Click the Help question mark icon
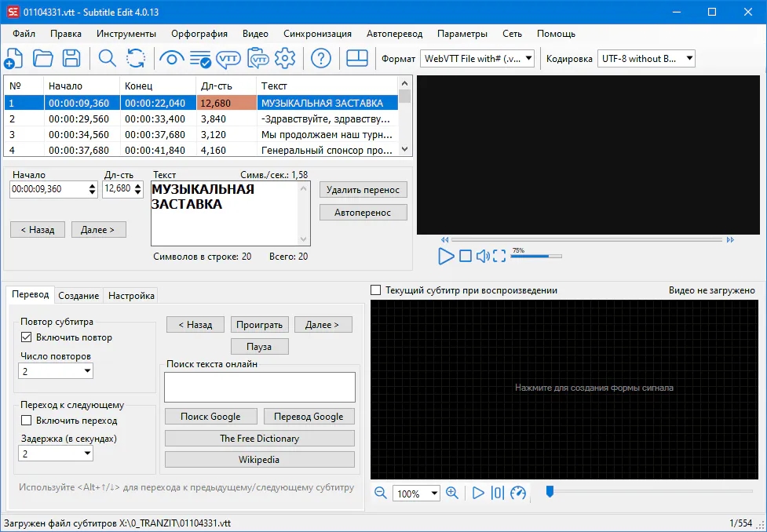 coord(320,58)
